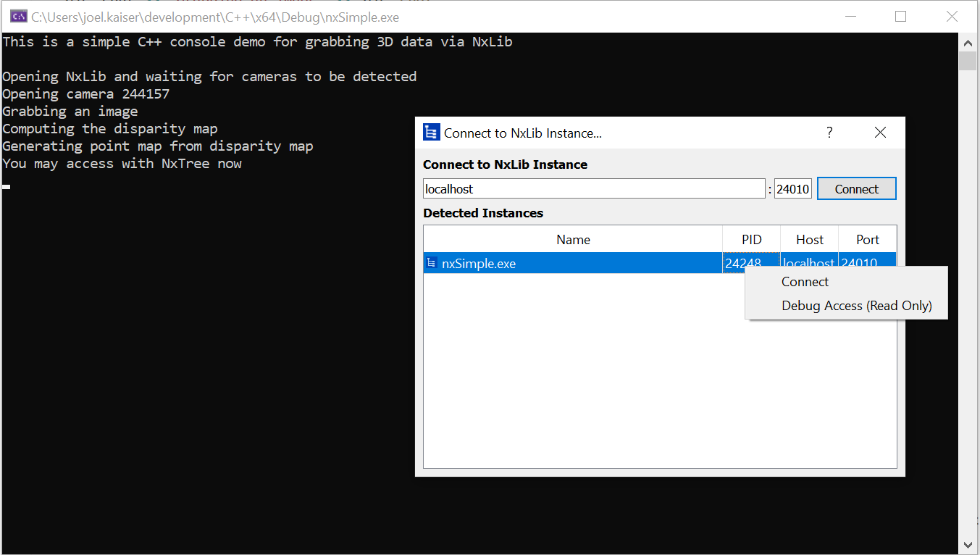The height and width of the screenshot is (555, 980).
Task: Select Debug Access (Read Only) menu entry
Action: click(856, 306)
